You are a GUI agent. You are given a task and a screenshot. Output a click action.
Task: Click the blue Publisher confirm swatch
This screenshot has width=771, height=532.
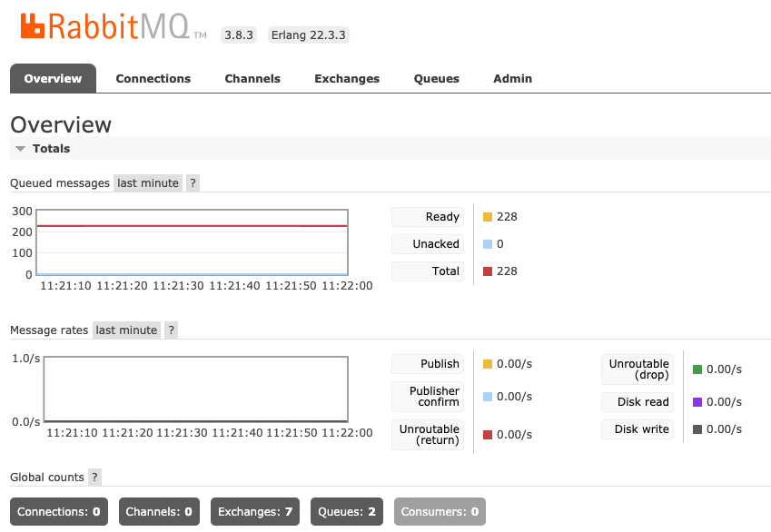[x=488, y=397]
